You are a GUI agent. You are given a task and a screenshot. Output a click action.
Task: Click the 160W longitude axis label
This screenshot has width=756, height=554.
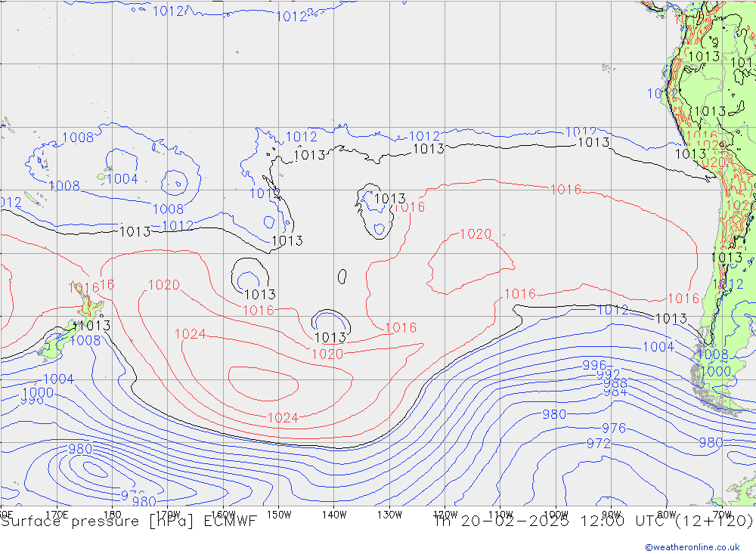pyautogui.click(x=223, y=515)
